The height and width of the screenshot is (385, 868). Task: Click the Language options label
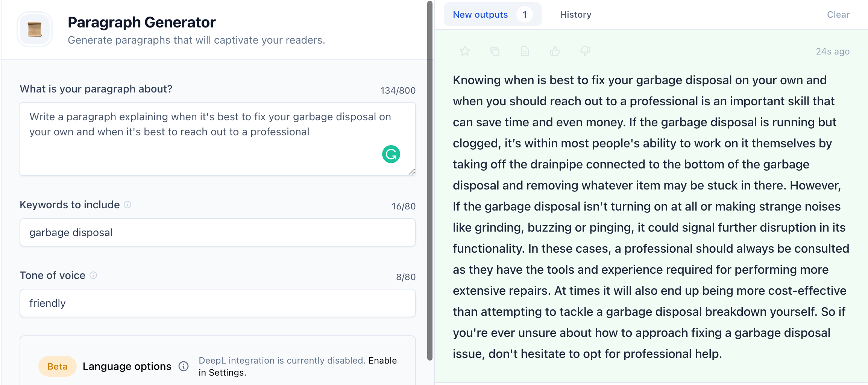click(127, 366)
